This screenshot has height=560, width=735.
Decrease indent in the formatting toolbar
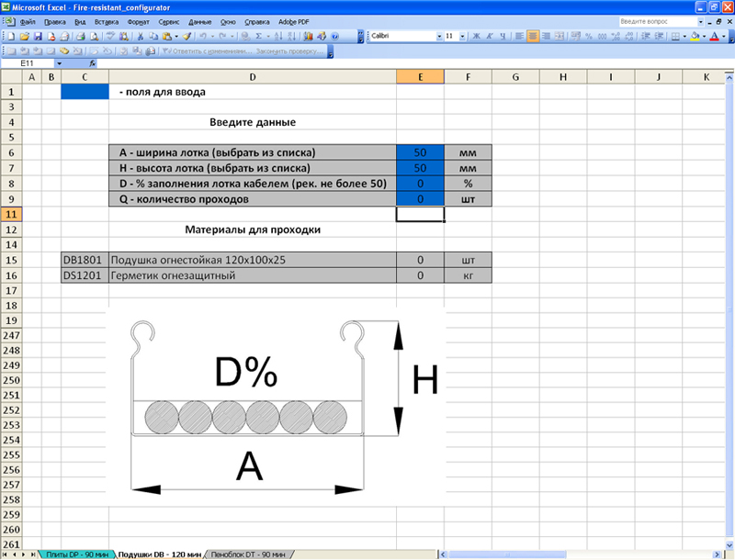(x=646, y=36)
